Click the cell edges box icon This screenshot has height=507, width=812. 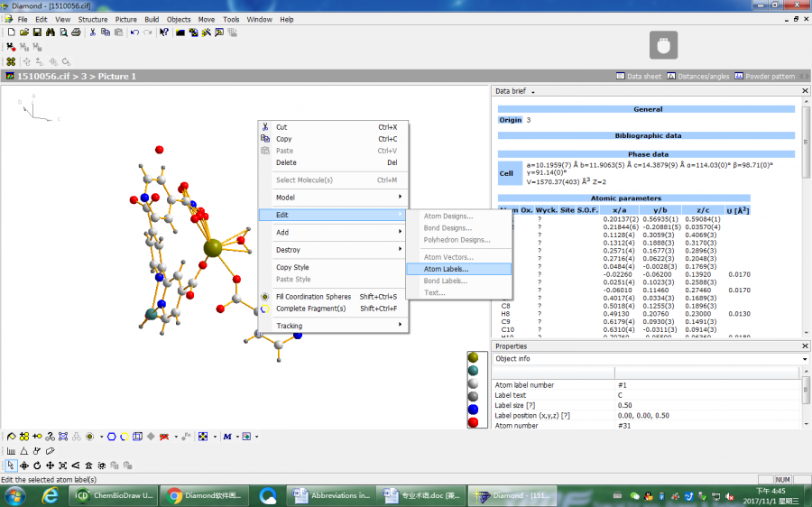(137, 437)
